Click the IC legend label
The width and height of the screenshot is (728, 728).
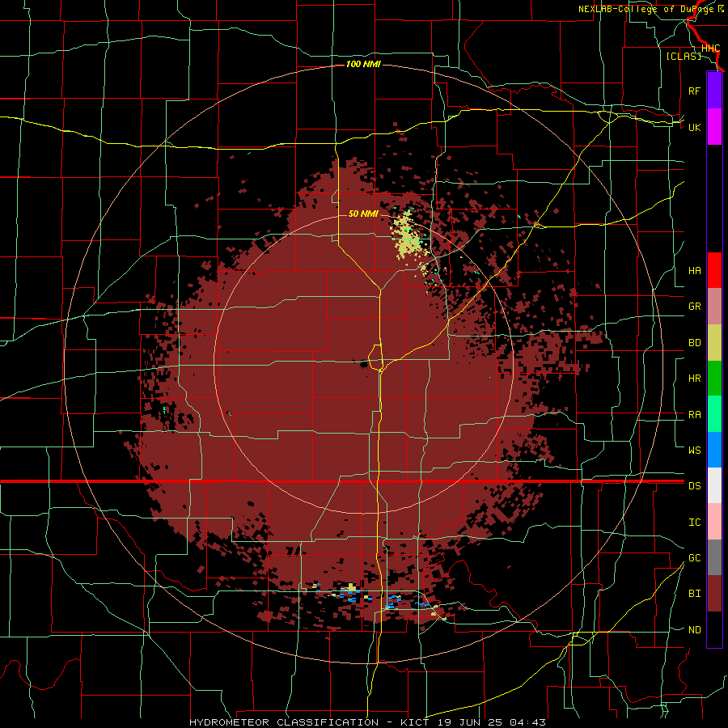click(x=694, y=523)
